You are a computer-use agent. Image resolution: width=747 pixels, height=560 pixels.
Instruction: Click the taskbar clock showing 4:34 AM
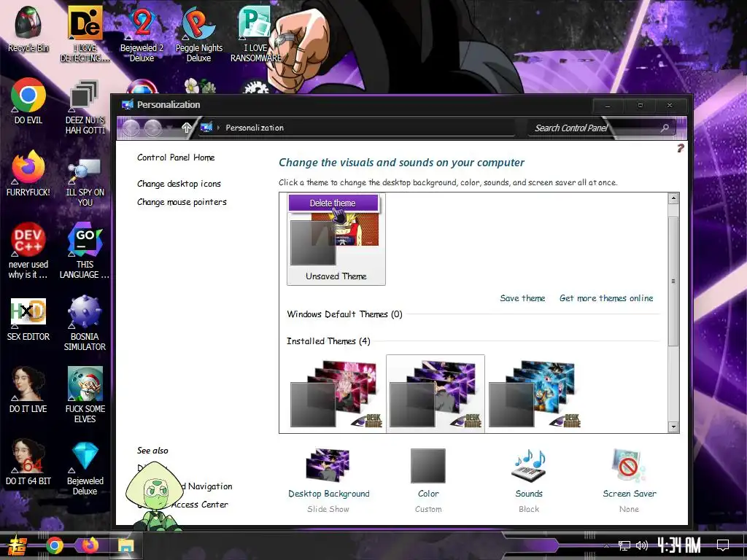(x=679, y=545)
